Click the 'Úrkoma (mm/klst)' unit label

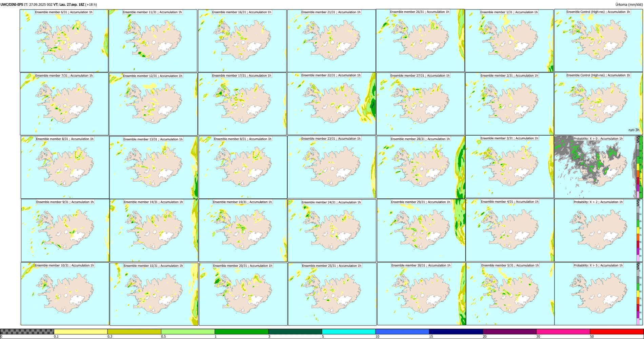click(x=629, y=4)
